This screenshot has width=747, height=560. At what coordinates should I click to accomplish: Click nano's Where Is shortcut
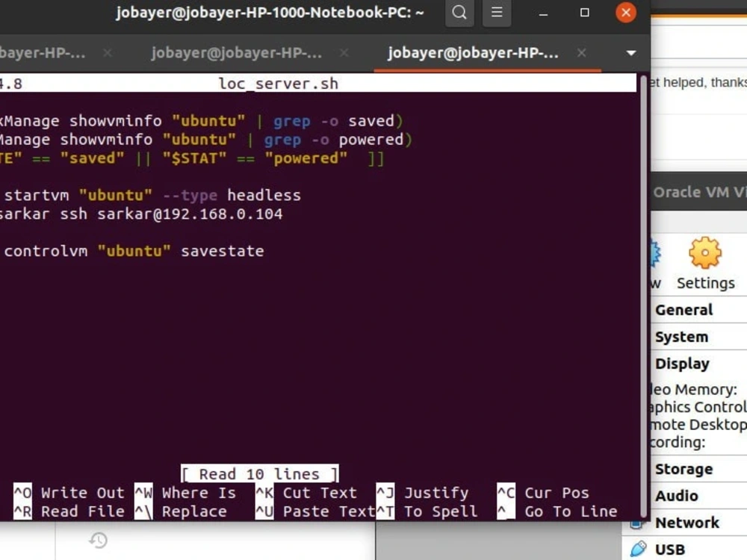tap(199, 493)
